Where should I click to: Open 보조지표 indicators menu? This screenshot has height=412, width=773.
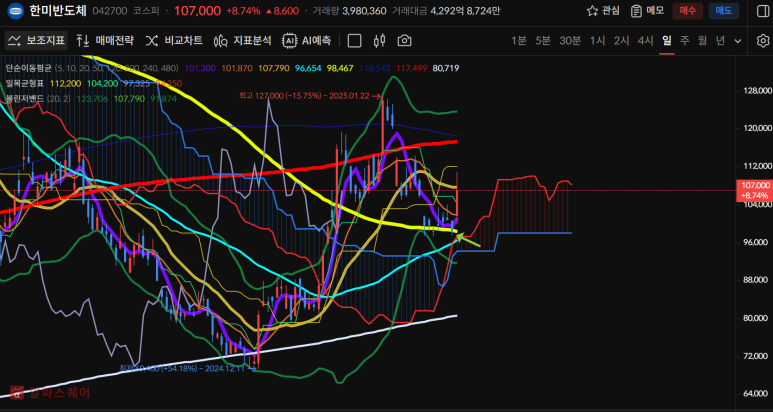(36, 40)
